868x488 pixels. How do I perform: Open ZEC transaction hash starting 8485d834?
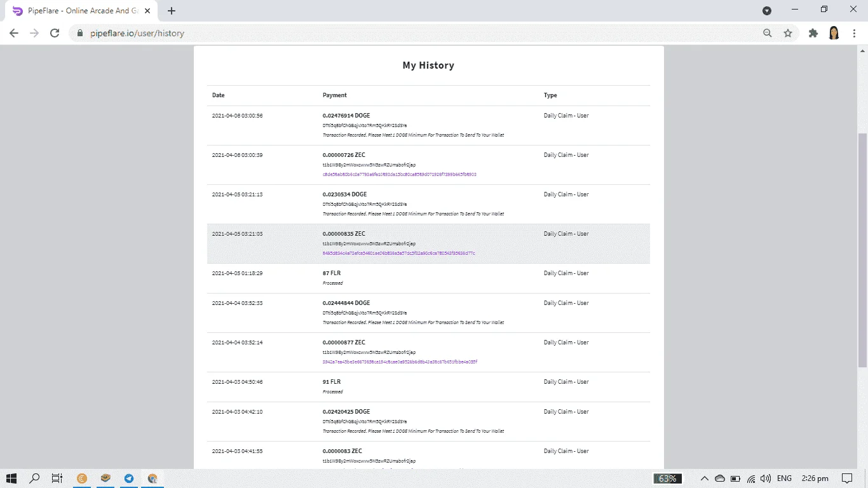[398, 253]
